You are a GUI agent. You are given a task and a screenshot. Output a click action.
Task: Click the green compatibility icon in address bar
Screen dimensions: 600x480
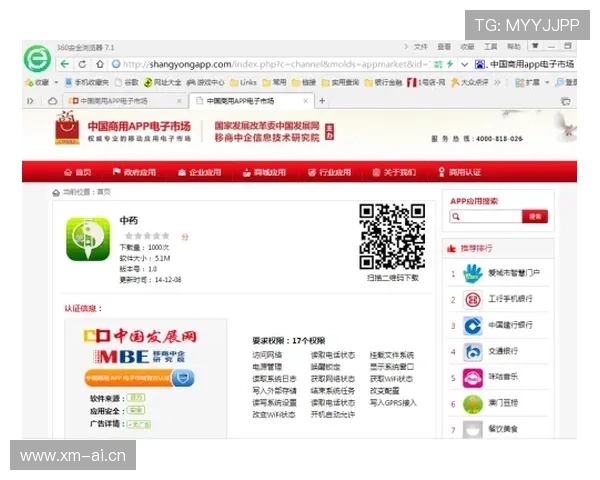(x=438, y=64)
